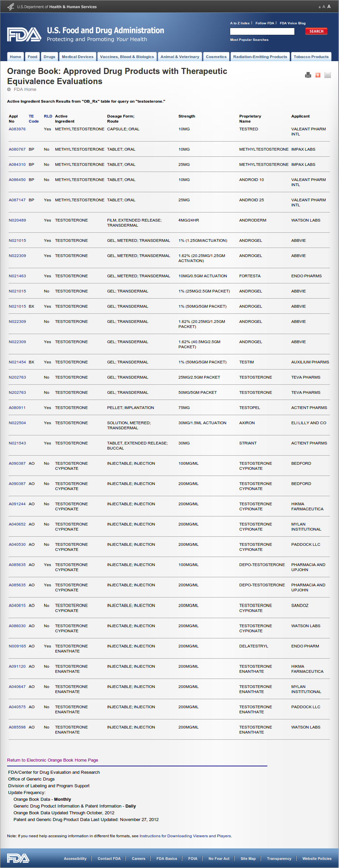Open Instructions for Downloading Viewers and Players
This screenshot has width=339, height=868.
(x=185, y=836)
